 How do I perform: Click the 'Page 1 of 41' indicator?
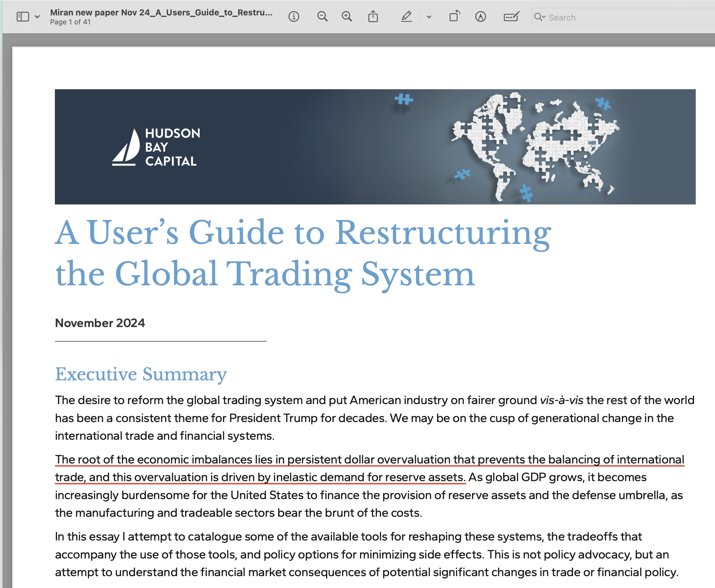point(71,22)
